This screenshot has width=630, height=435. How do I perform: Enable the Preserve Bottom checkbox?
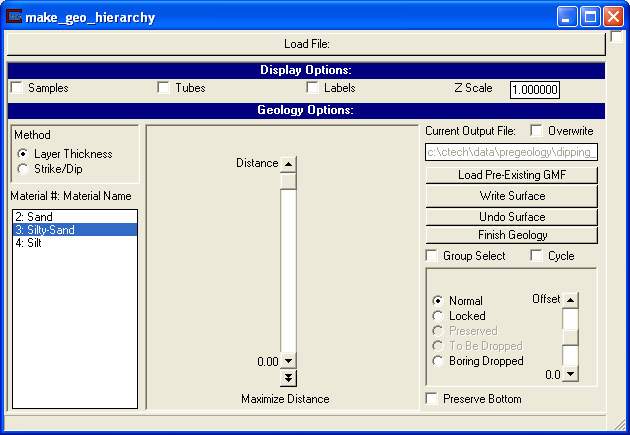coord(432,399)
